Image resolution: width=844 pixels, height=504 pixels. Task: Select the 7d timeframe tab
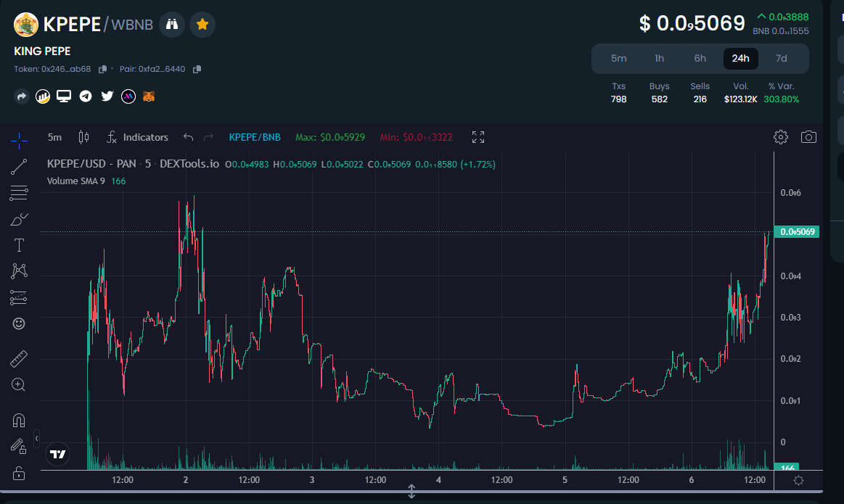tap(781, 58)
